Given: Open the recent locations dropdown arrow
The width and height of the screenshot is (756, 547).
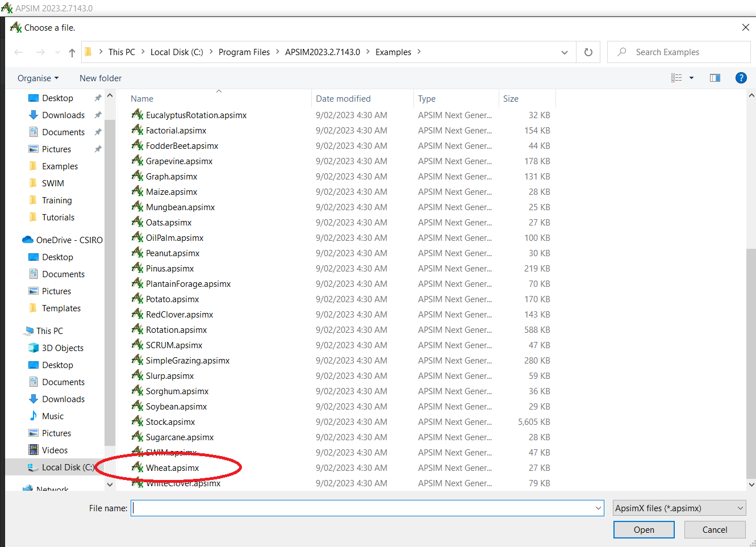Looking at the screenshot, I should coord(57,52).
